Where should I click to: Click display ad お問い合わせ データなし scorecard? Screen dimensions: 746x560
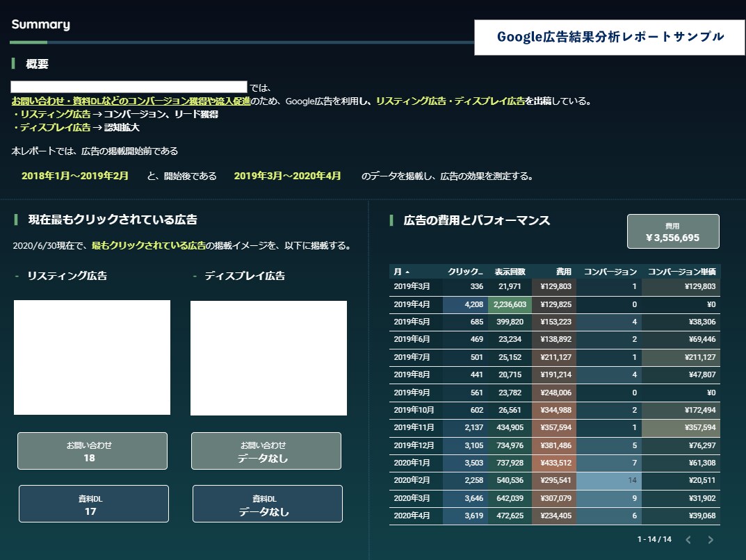pyautogui.click(x=266, y=451)
